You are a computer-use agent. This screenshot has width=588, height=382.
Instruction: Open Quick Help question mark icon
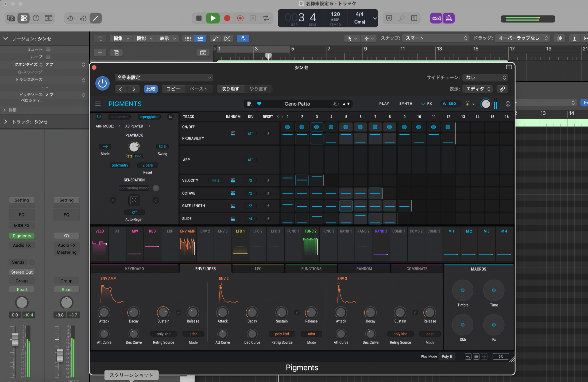(36, 18)
